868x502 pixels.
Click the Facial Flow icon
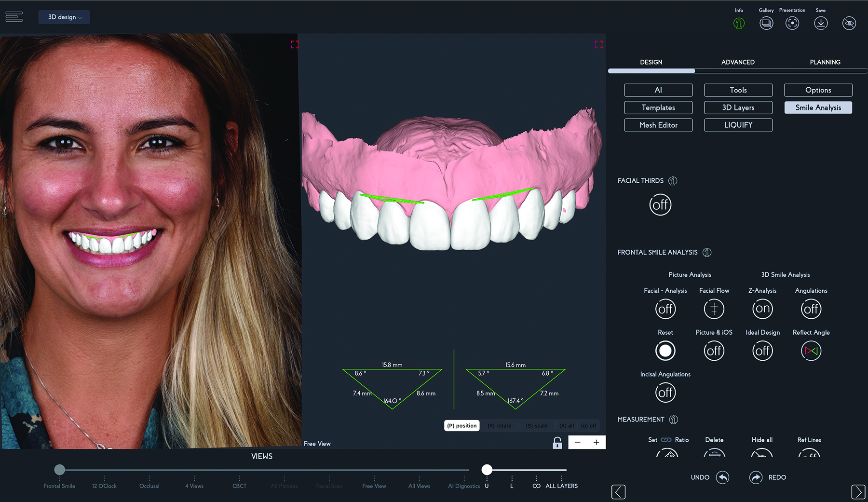click(714, 309)
